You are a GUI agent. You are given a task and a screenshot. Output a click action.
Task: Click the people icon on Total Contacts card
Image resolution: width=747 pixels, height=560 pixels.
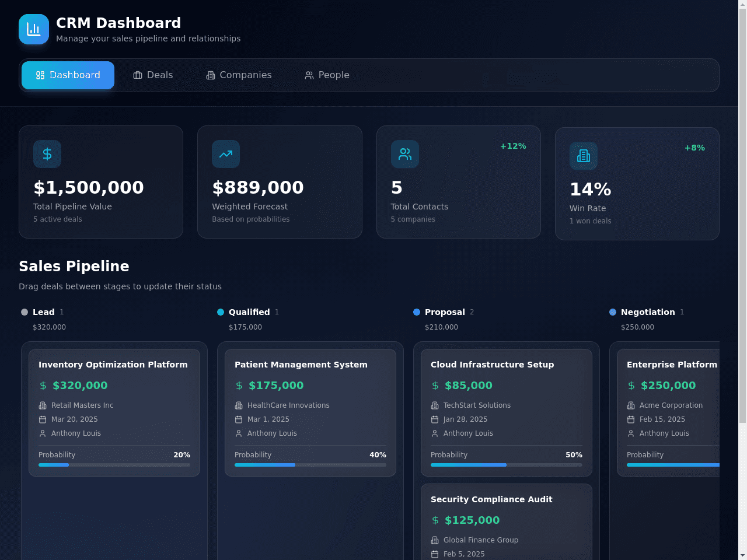point(405,154)
